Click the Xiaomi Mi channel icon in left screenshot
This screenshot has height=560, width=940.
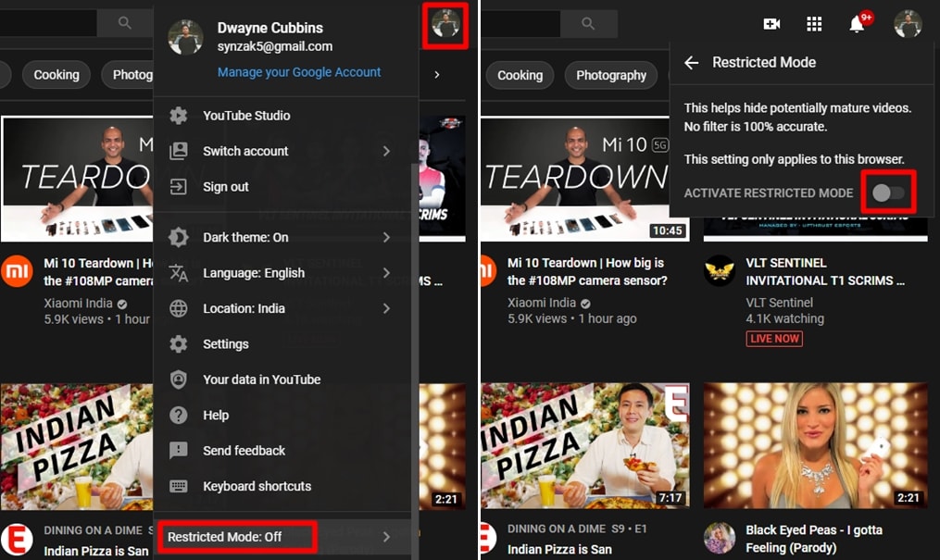pyautogui.click(x=16, y=270)
